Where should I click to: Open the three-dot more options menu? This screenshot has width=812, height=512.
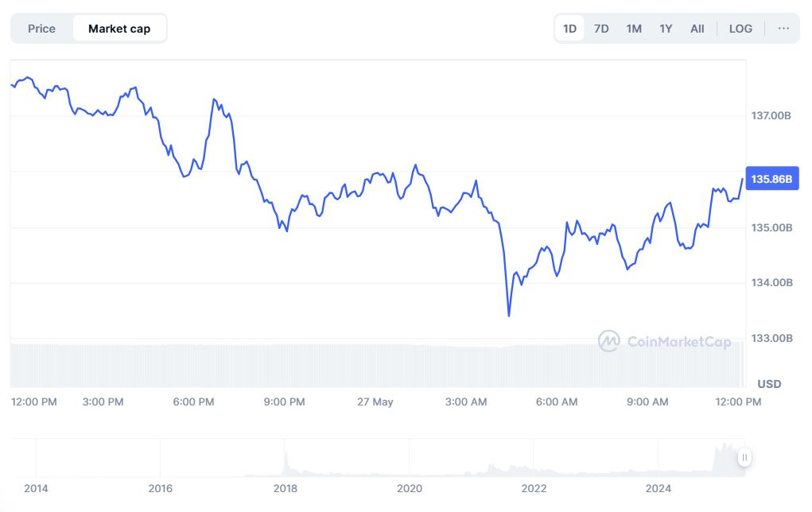click(x=783, y=29)
